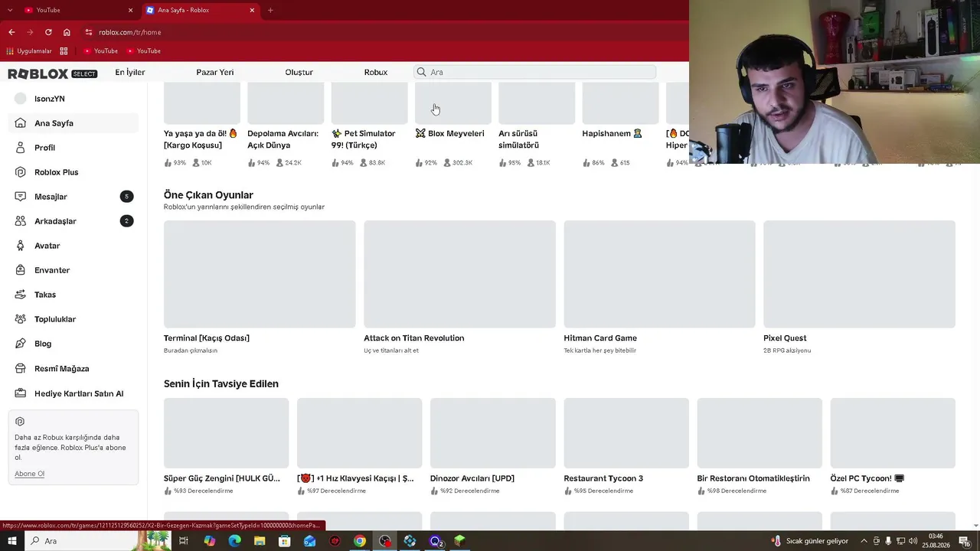Open the Blox Meyveleri game title
The height and width of the screenshot is (551, 980).
tap(450, 133)
